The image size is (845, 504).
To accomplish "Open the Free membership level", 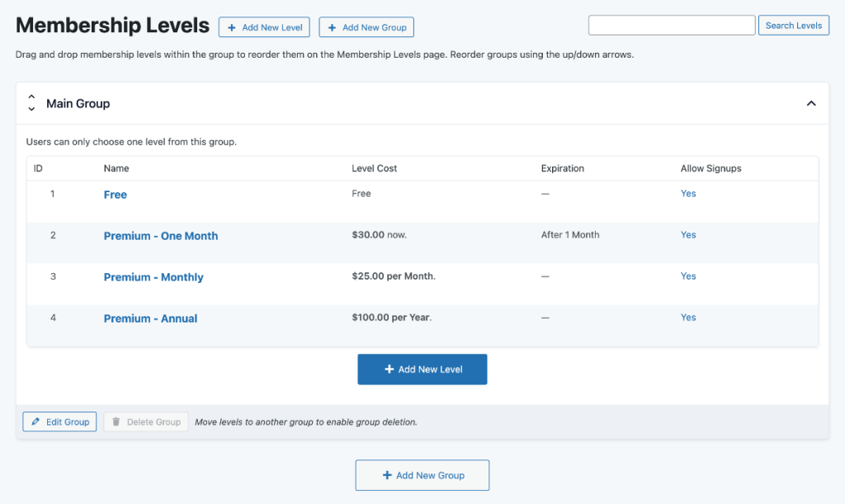I will point(116,195).
